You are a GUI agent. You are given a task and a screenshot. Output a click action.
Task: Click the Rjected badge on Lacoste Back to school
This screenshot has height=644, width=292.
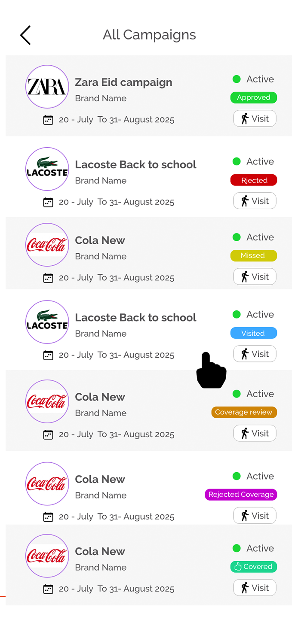tap(254, 180)
